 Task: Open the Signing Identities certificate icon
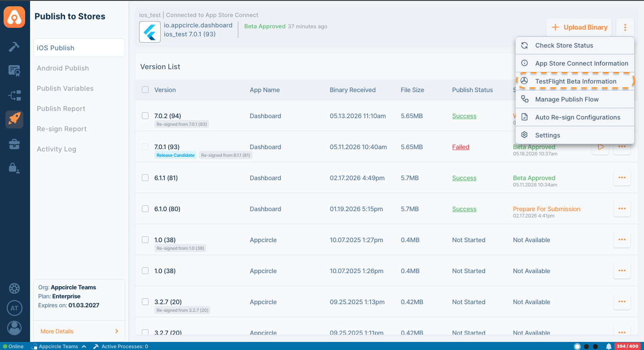pyautogui.click(x=14, y=71)
